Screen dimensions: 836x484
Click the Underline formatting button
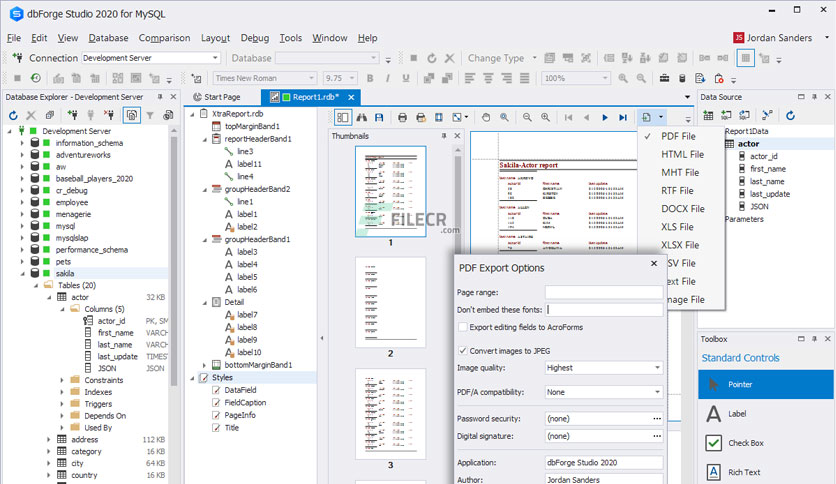point(406,78)
